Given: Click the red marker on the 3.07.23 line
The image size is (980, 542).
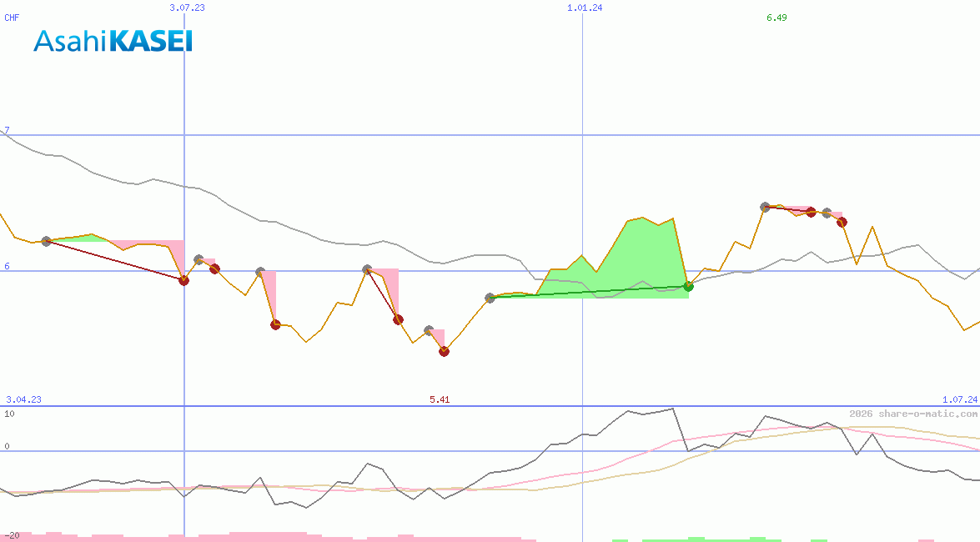Looking at the screenshot, I should (184, 280).
